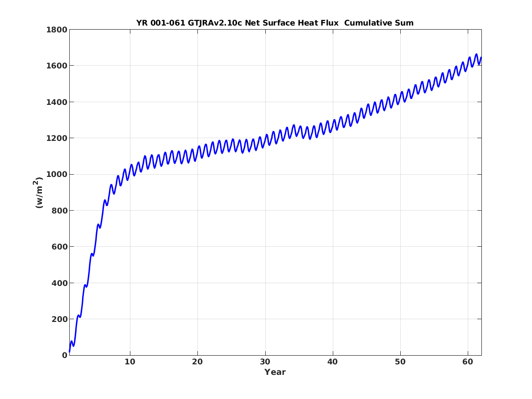
Task: Click y-axis tick label '200'
Action: coord(60,319)
